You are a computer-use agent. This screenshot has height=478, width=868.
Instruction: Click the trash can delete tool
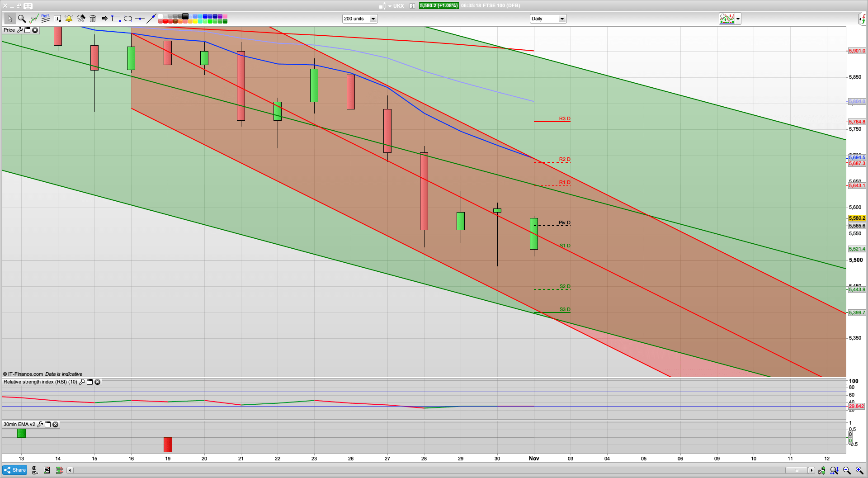(x=93, y=19)
